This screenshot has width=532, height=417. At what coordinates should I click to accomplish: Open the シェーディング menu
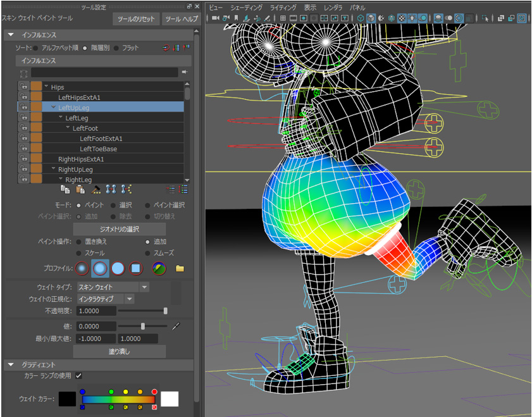click(x=247, y=8)
